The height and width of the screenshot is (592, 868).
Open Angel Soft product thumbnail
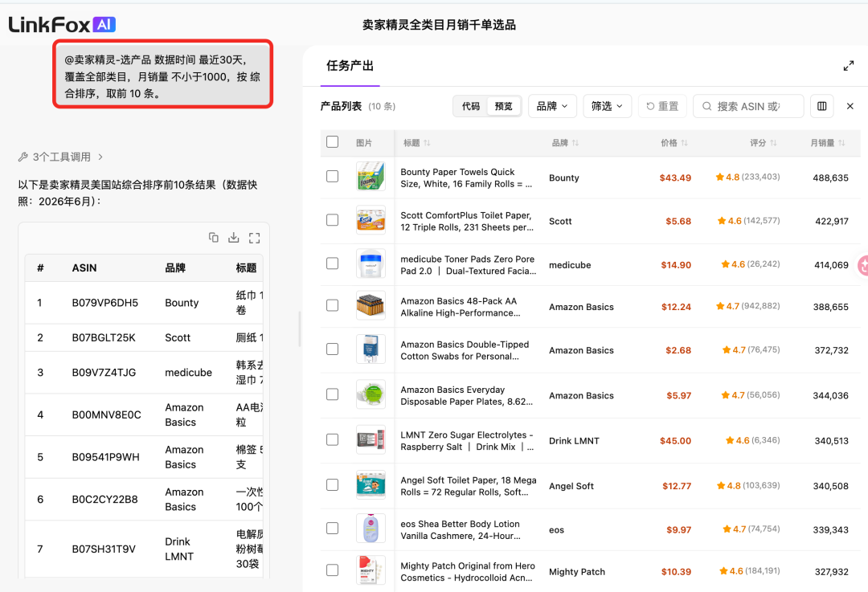pos(371,485)
